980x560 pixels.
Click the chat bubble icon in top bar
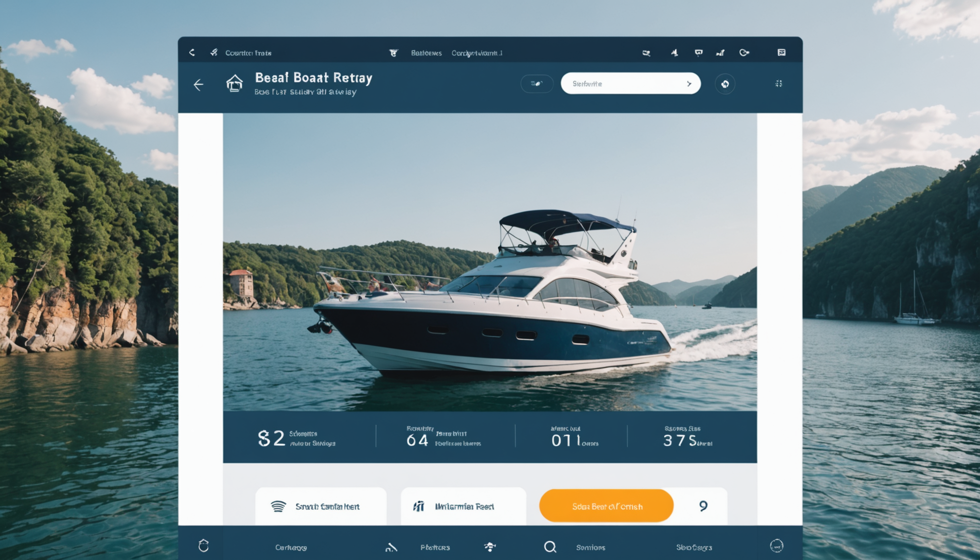[x=646, y=53]
